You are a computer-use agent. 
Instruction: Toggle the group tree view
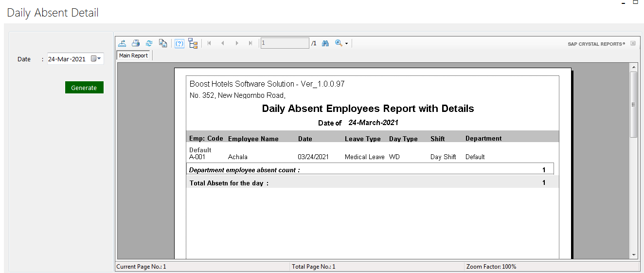pyautogui.click(x=193, y=43)
